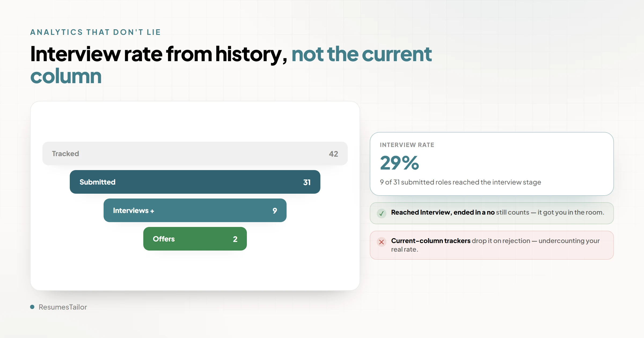Click the green checkmark icon
This screenshot has height=338, width=644.
(381, 214)
